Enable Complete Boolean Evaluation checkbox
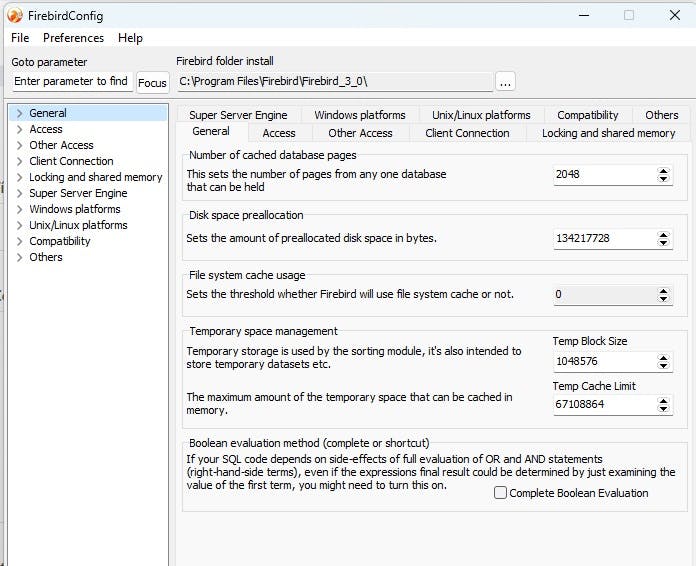The width and height of the screenshot is (696, 566). [x=500, y=493]
